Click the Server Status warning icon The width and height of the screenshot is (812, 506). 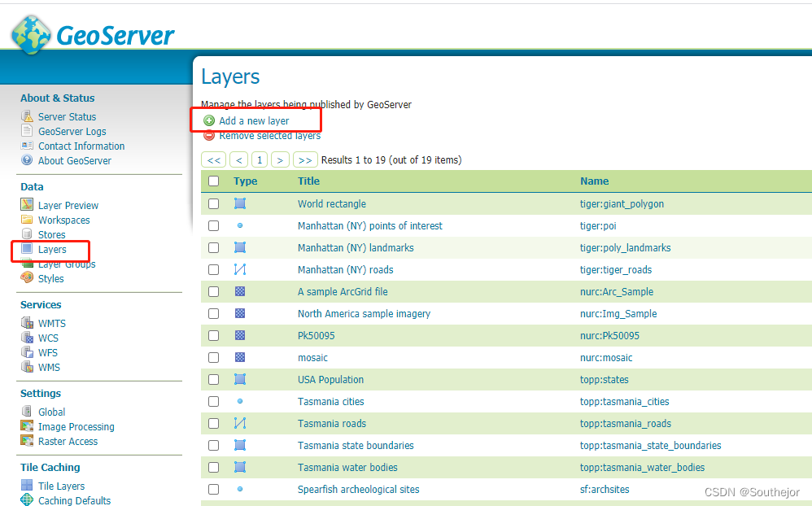27,116
